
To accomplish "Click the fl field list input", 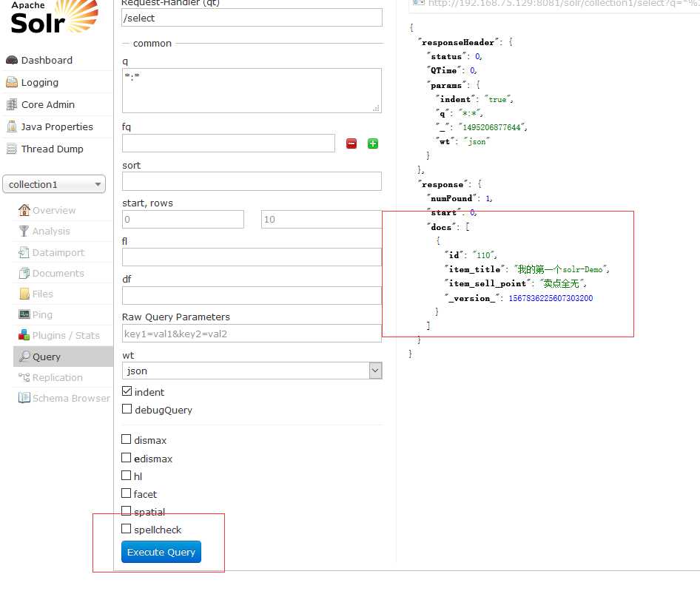I will [x=252, y=257].
